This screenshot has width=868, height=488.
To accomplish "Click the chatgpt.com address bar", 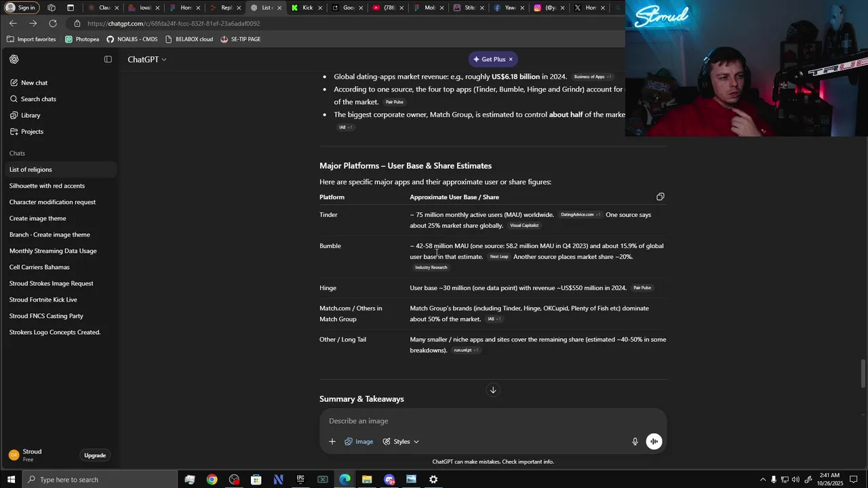I will point(346,24).
